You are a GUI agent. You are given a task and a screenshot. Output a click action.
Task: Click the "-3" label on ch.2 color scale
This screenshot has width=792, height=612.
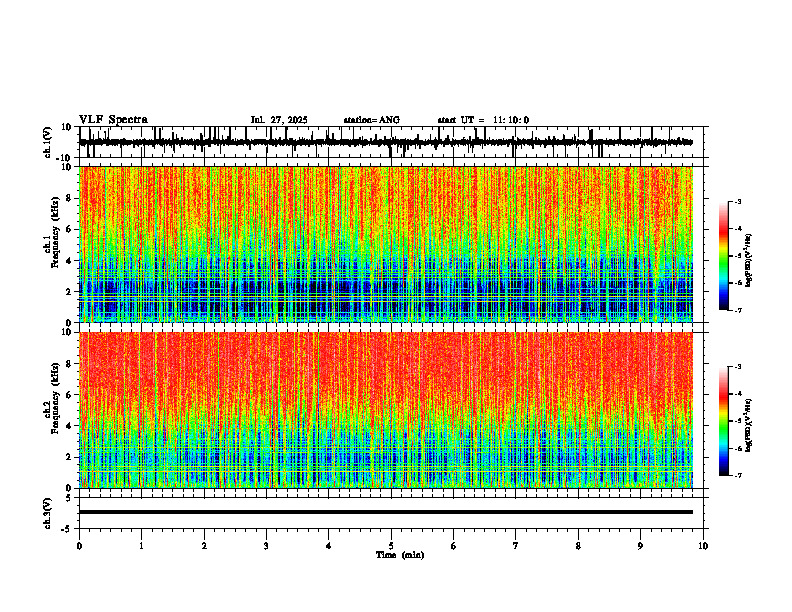coord(738,367)
